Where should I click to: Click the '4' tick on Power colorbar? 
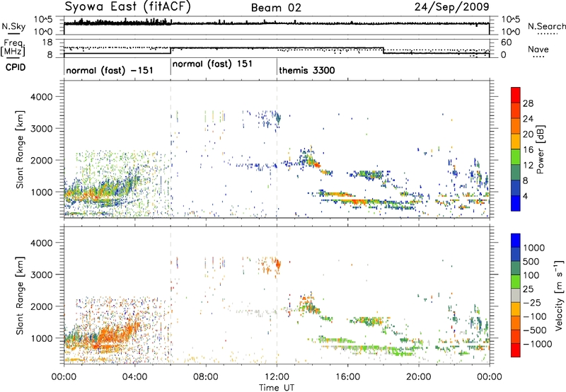(x=526, y=197)
